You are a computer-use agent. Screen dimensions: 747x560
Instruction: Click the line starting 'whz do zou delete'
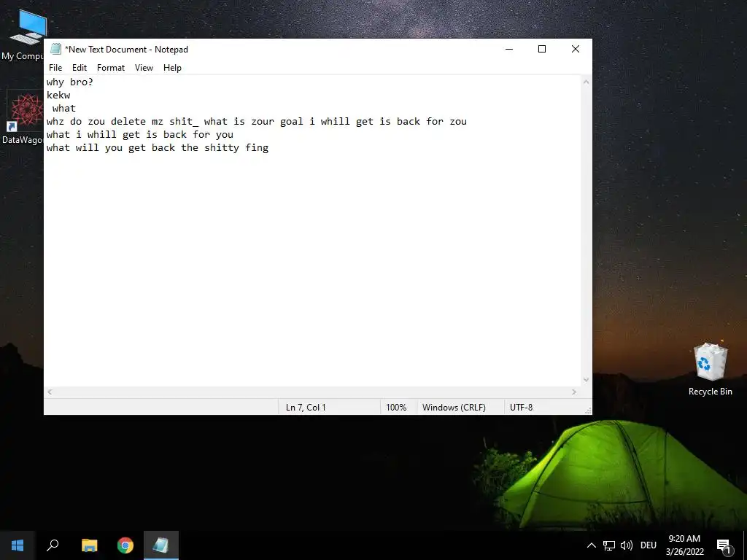(256, 122)
